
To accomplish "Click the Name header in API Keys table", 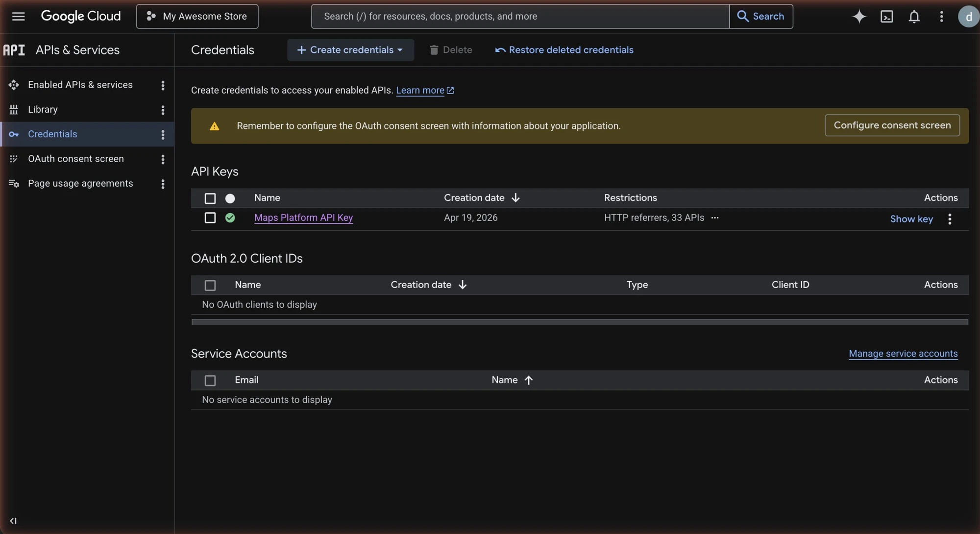I will pos(267,198).
